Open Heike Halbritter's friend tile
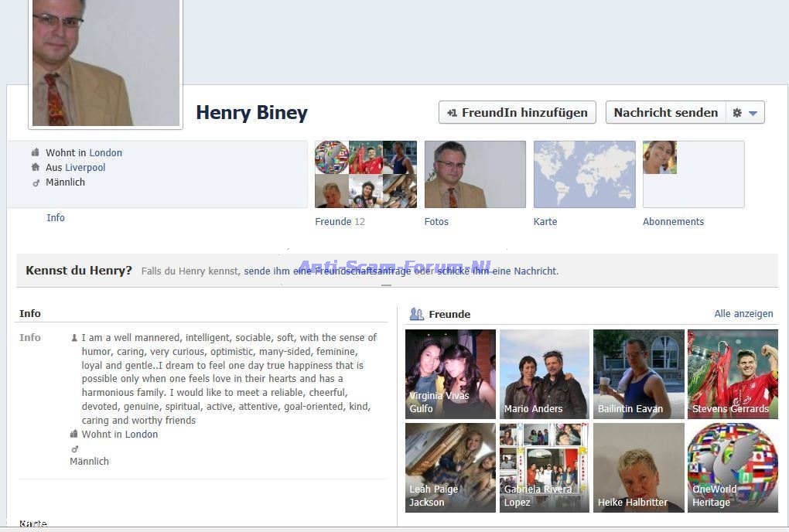 click(638, 467)
